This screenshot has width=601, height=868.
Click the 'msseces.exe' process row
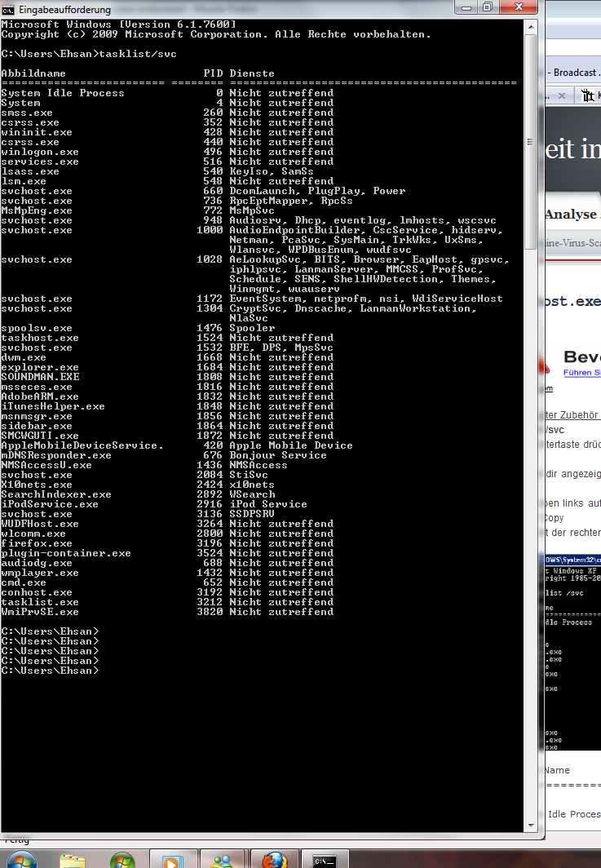coord(167,387)
